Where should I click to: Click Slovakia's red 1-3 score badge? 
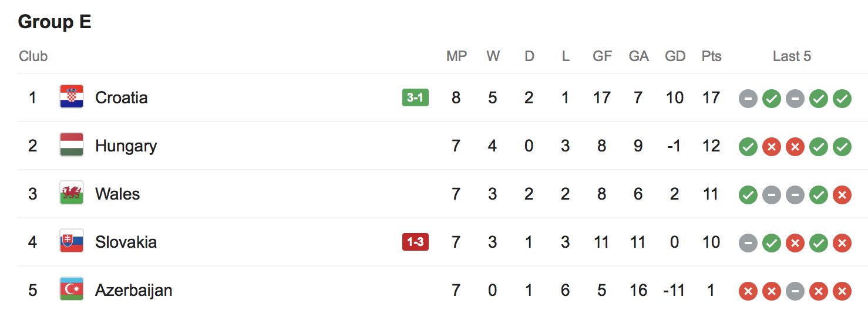click(415, 242)
